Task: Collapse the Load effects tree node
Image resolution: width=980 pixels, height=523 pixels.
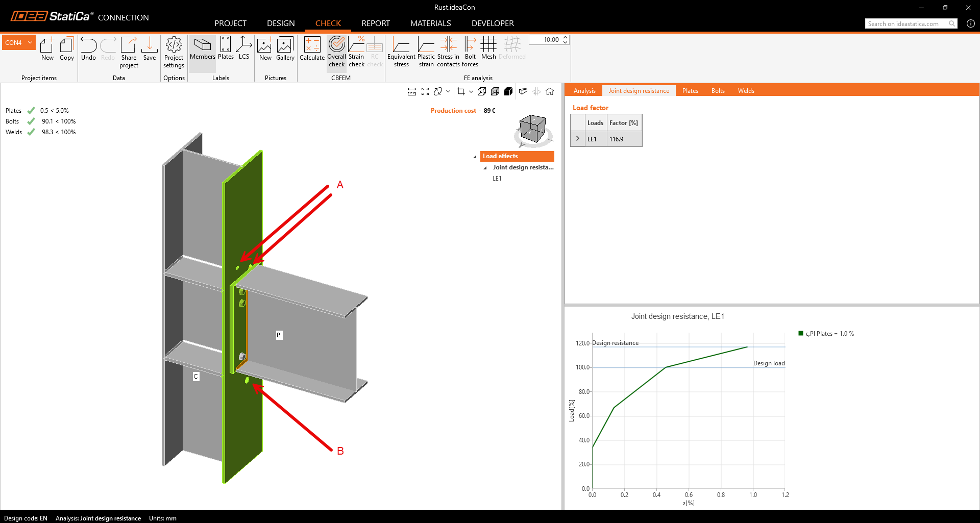Action: pyautogui.click(x=475, y=157)
